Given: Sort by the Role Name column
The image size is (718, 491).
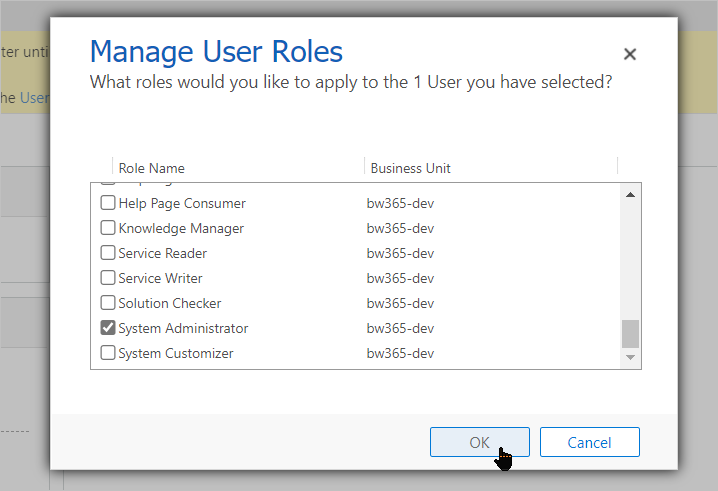Looking at the screenshot, I should point(152,168).
